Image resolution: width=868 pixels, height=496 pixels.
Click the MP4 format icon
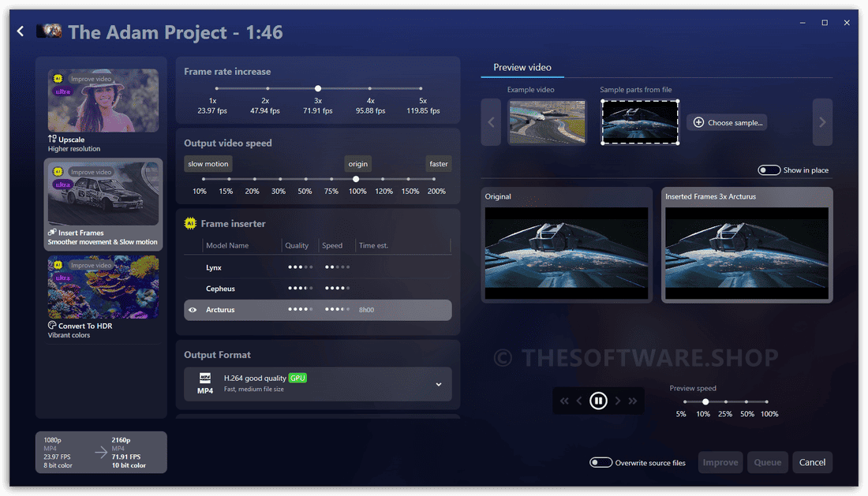tap(205, 384)
